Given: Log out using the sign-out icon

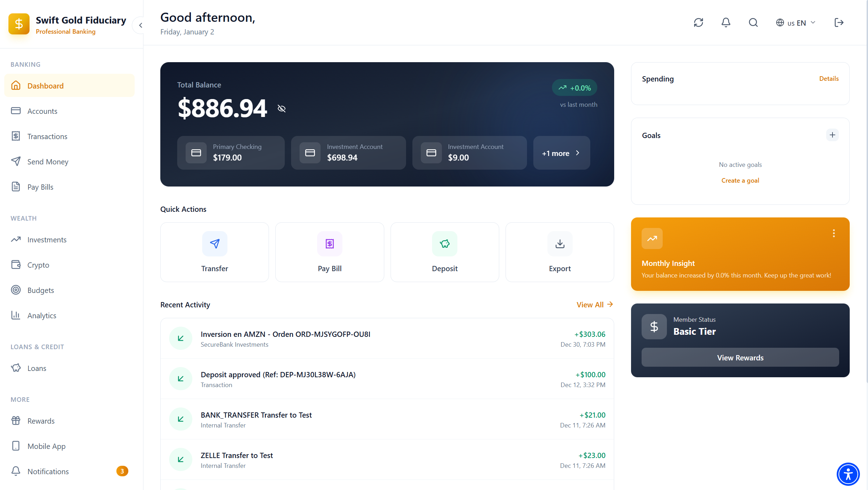Looking at the screenshot, I should [839, 22].
